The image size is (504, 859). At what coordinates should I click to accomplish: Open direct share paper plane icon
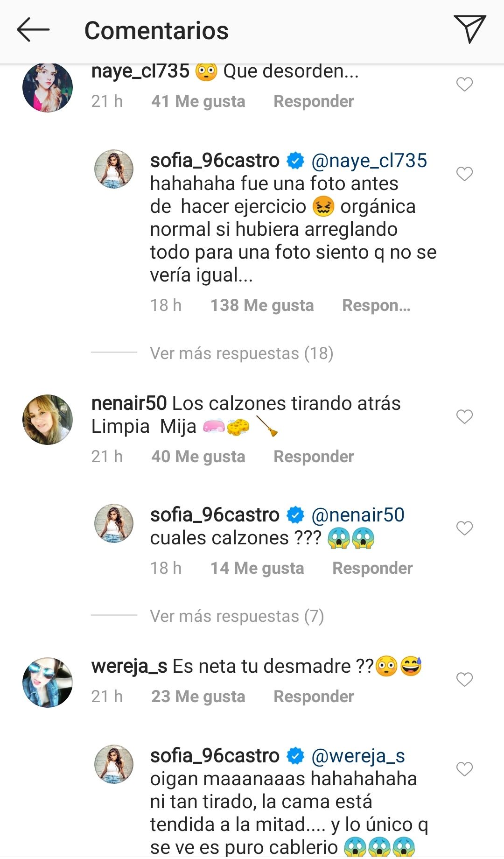tap(469, 29)
